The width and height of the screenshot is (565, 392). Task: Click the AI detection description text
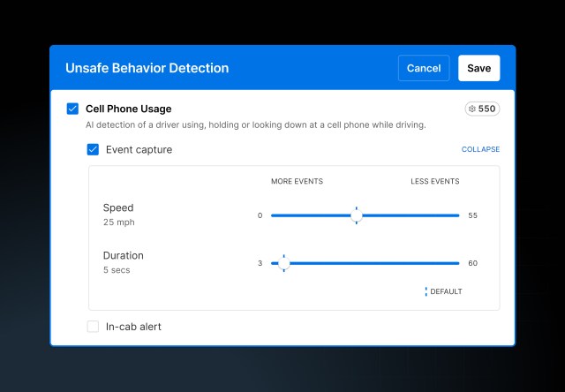pos(255,125)
